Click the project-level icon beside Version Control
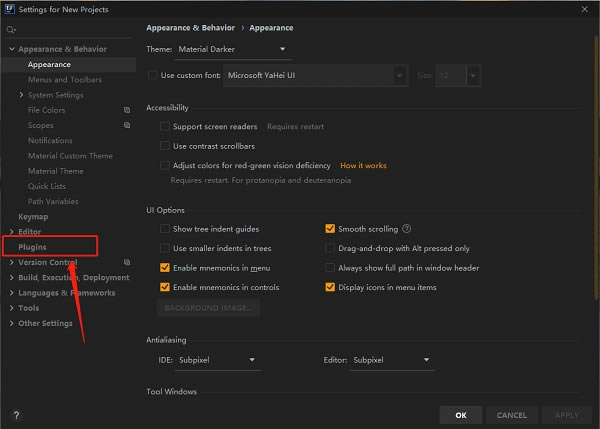 point(127,262)
